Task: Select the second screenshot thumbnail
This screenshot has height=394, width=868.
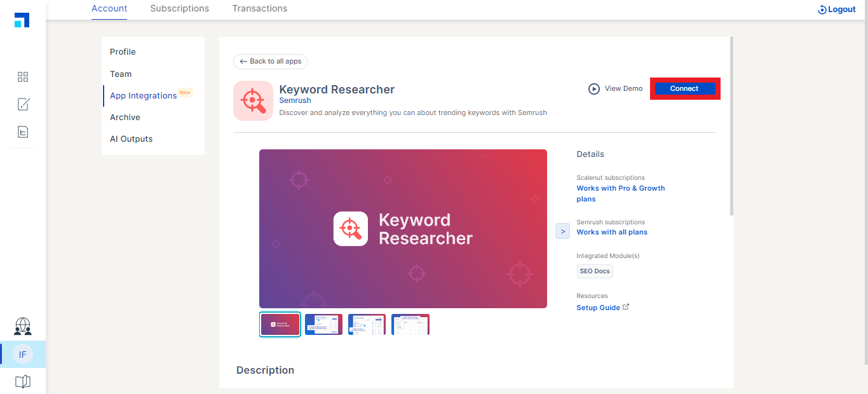Action: coord(323,324)
